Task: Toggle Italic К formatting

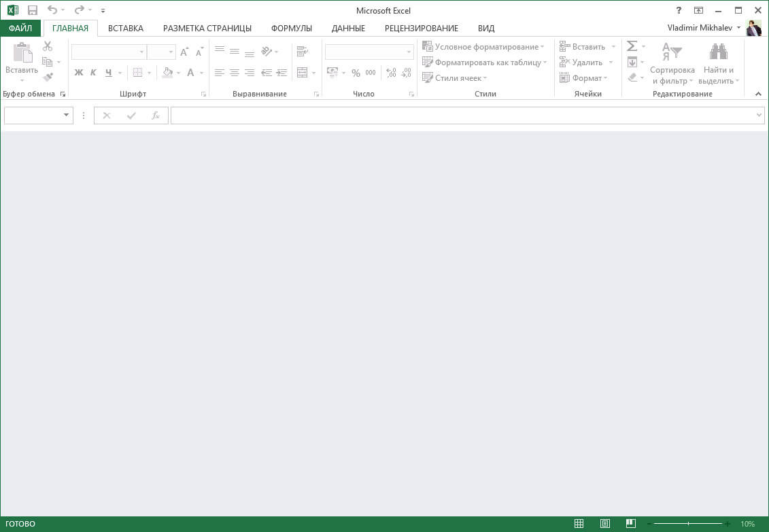Action: [93, 73]
